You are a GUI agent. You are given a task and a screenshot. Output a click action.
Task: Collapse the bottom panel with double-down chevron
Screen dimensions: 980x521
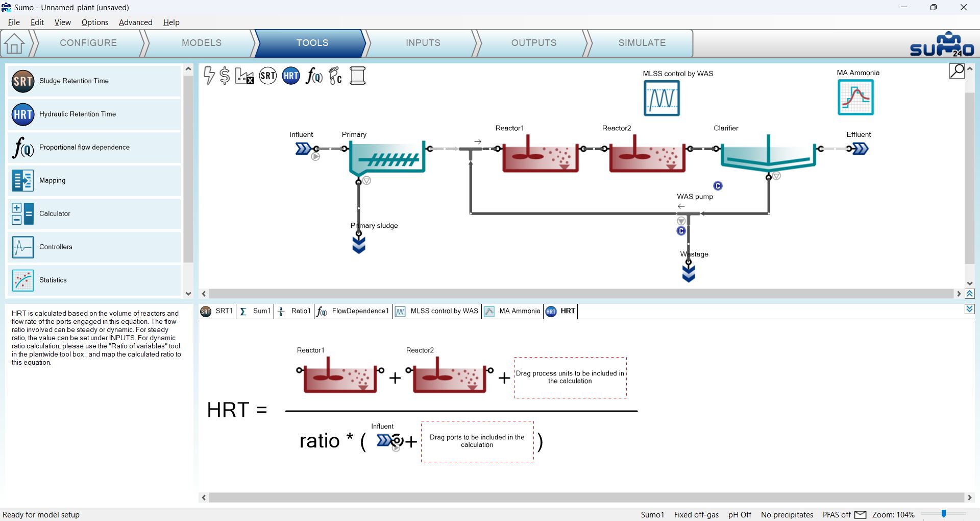970,309
